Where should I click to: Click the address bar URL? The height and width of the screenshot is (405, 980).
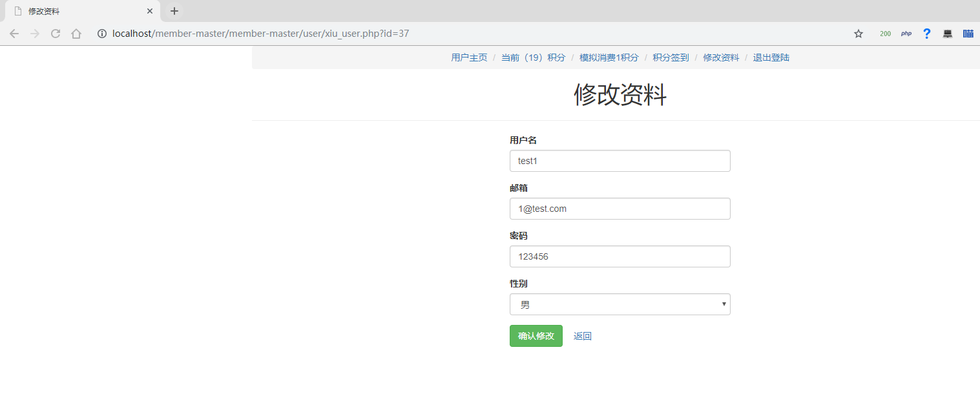click(x=260, y=34)
